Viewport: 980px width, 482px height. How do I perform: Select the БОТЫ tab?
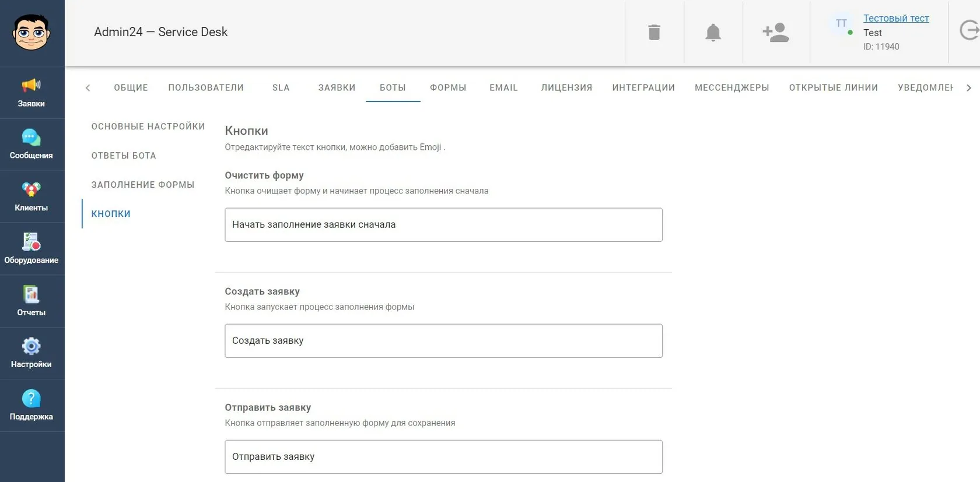(393, 87)
